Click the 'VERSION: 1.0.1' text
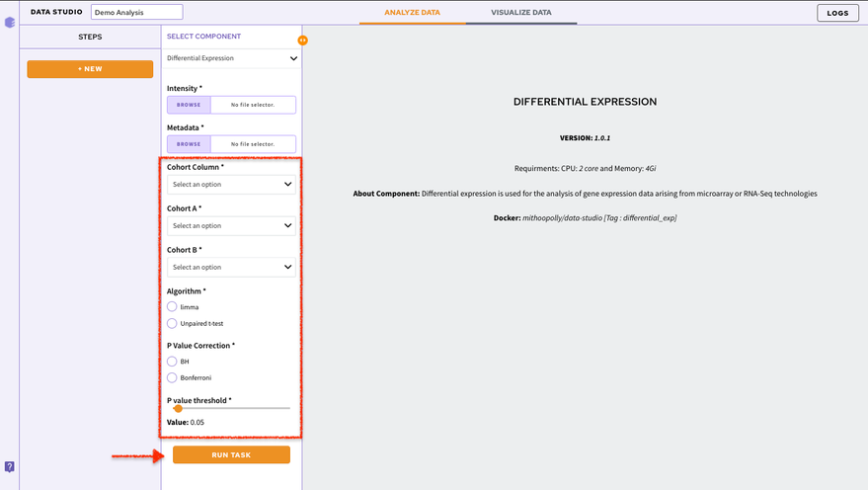The width and height of the screenshot is (868, 490). [x=585, y=138]
